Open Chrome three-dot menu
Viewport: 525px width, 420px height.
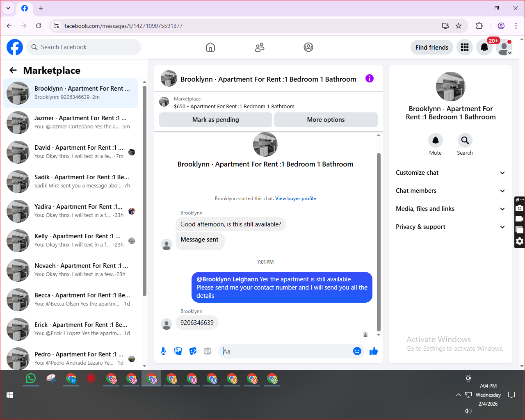(x=516, y=26)
